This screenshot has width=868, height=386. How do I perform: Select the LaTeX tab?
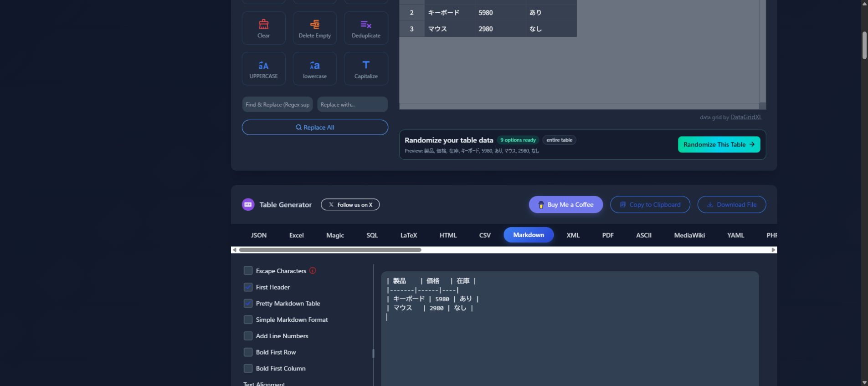tap(409, 235)
